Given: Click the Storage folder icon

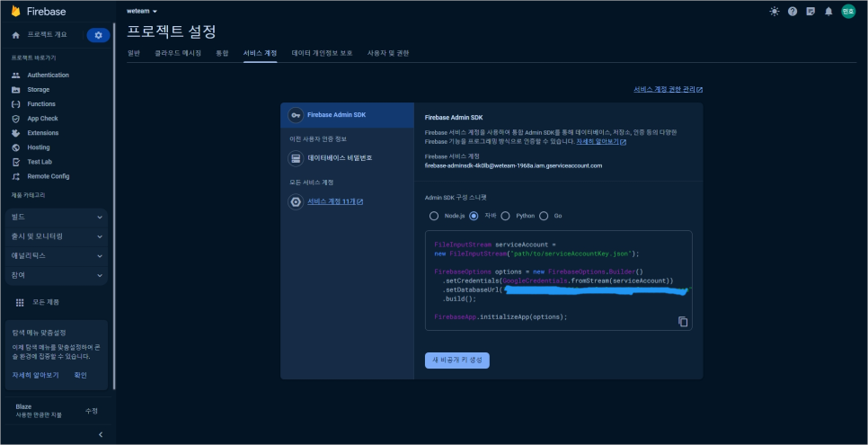Looking at the screenshot, I should pos(15,90).
